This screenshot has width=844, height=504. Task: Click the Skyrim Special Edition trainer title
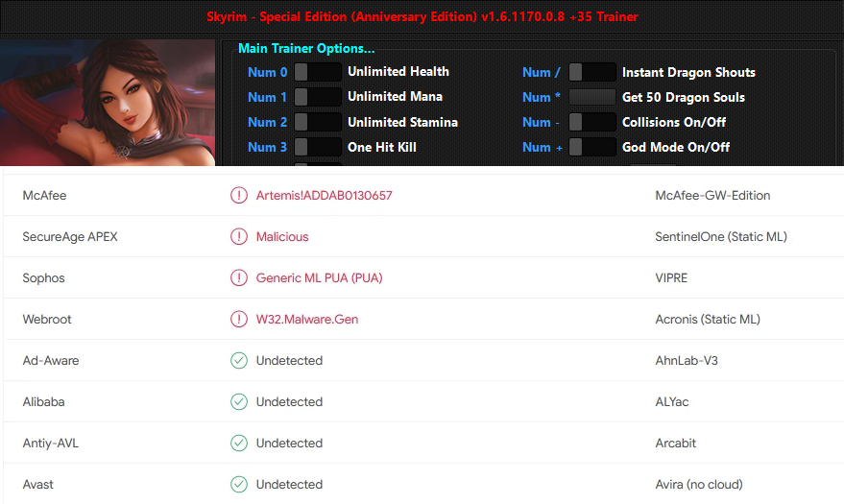click(422, 16)
